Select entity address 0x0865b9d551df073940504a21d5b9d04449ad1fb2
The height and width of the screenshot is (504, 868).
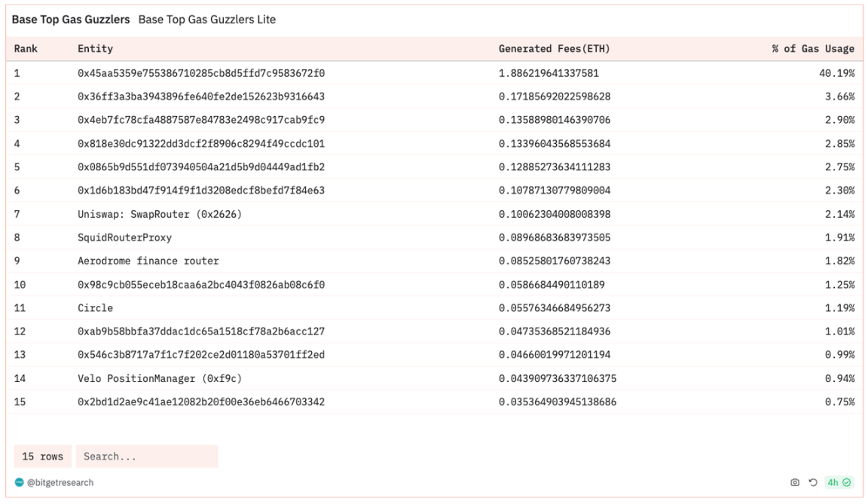click(201, 166)
